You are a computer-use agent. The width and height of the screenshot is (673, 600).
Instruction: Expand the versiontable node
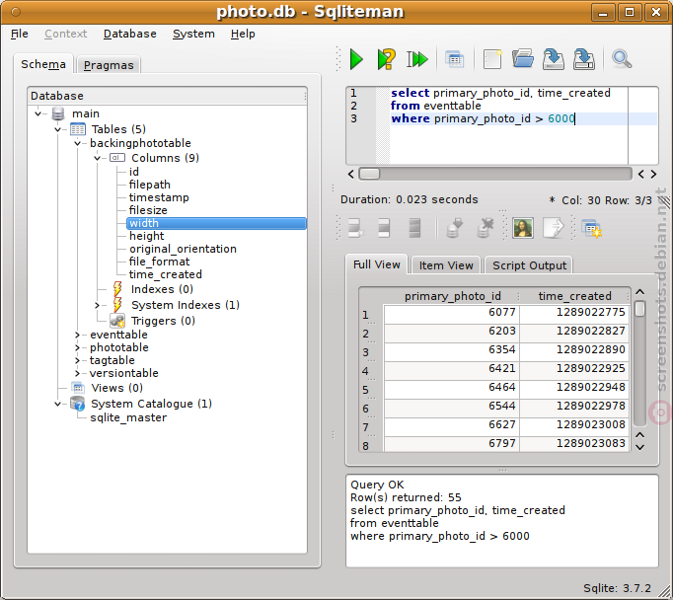coord(77,373)
